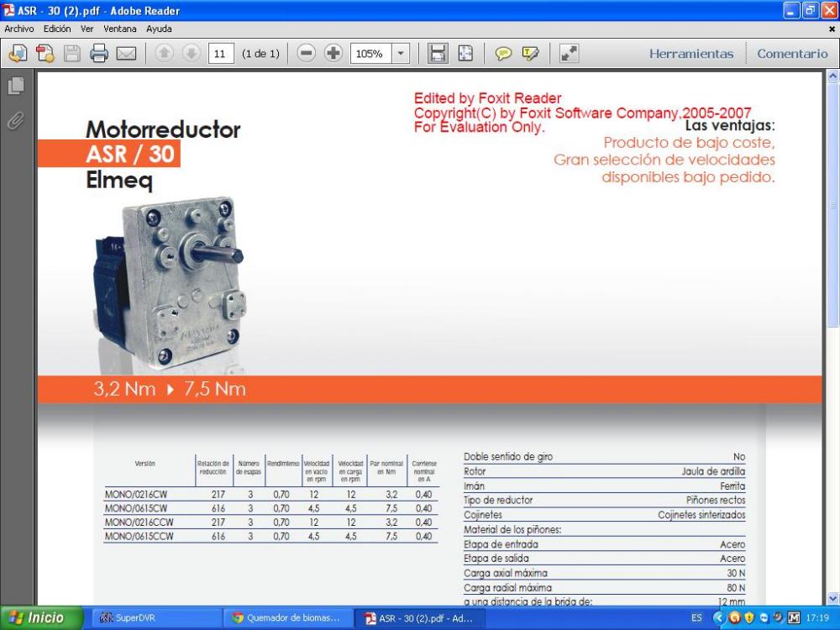Go to next page arrow
The height and width of the screenshot is (630, 840).
[x=192, y=53]
